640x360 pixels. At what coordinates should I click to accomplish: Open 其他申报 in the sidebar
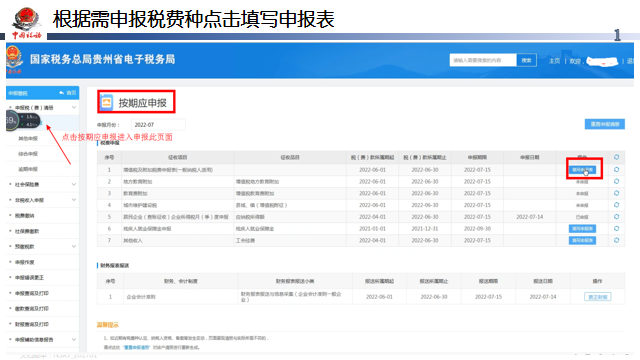(28, 138)
